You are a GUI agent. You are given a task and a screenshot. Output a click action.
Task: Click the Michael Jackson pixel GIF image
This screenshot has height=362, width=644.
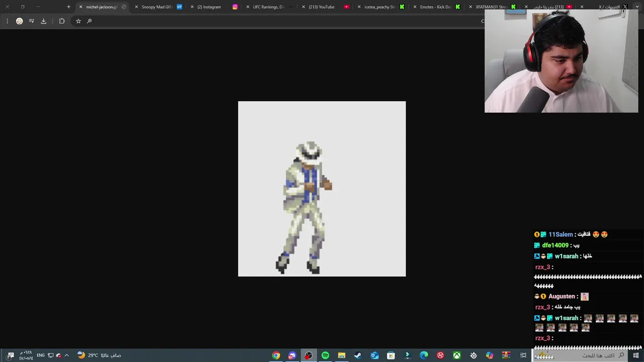(322, 189)
